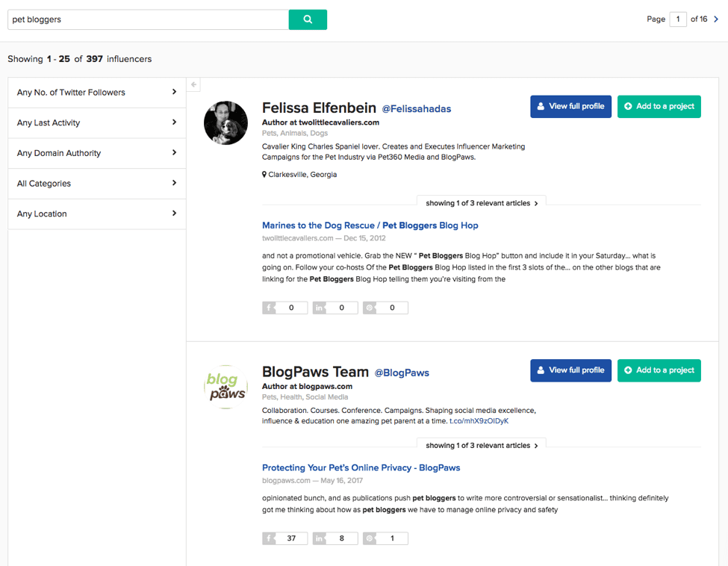Open the All Categories filter

coord(97,184)
